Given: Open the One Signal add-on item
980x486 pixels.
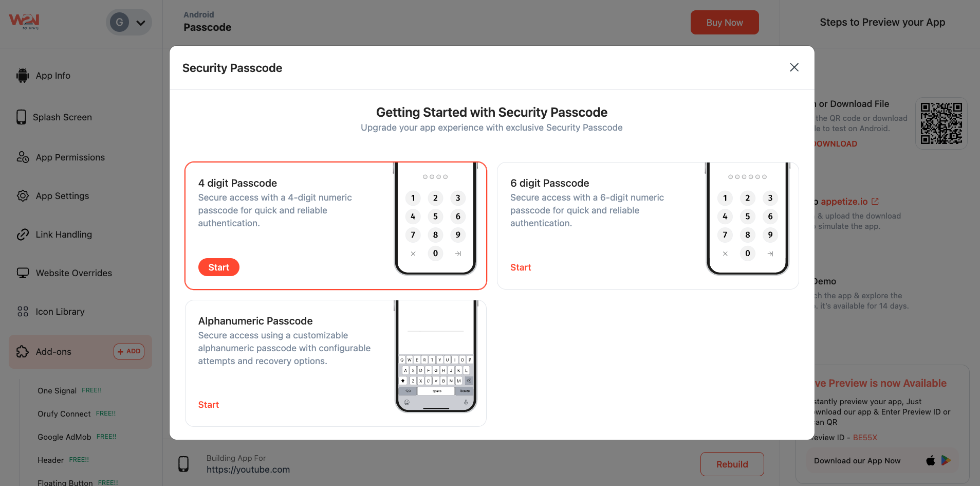Looking at the screenshot, I should tap(57, 391).
